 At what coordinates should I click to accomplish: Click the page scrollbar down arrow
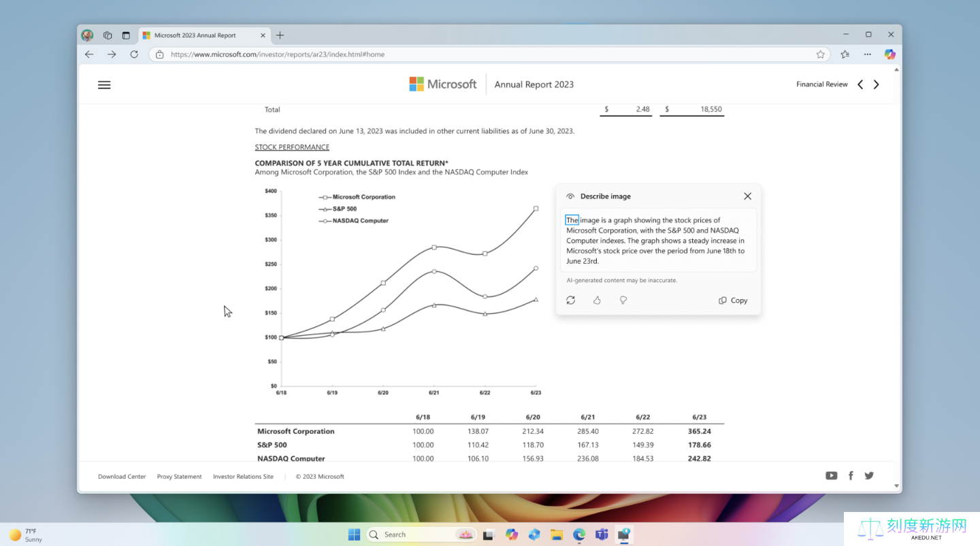pyautogui.click(x=898, y=486)
